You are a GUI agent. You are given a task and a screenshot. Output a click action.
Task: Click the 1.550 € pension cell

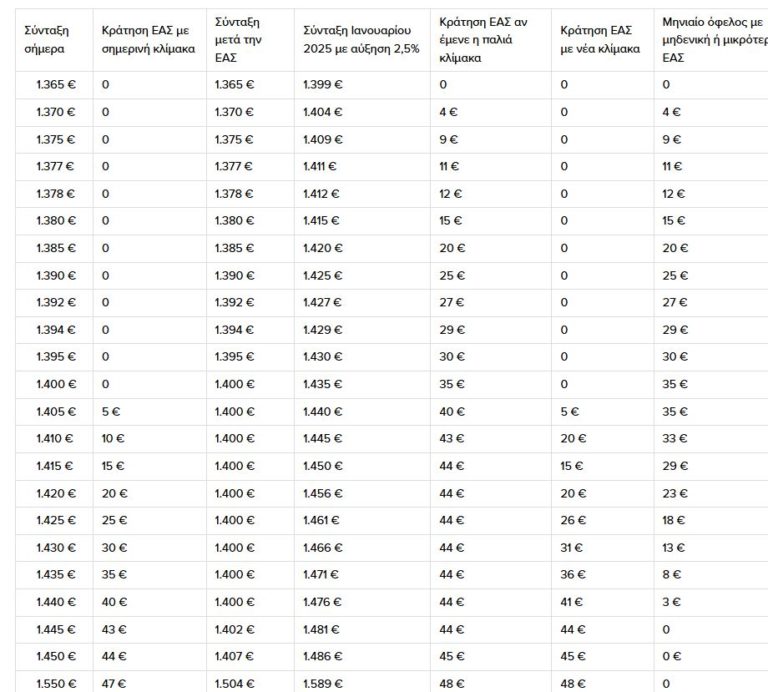pyautogui.click(x=56, y=683)
